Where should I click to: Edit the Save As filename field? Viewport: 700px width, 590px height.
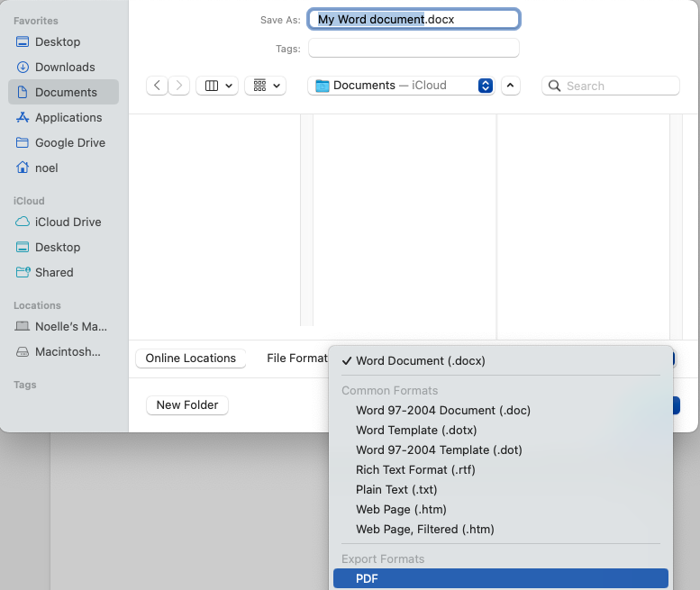pos(414,19)
